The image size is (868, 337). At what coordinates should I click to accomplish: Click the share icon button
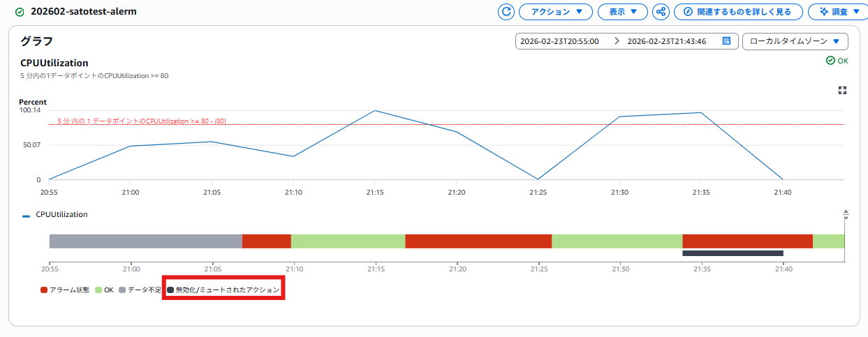coord(660,12)
